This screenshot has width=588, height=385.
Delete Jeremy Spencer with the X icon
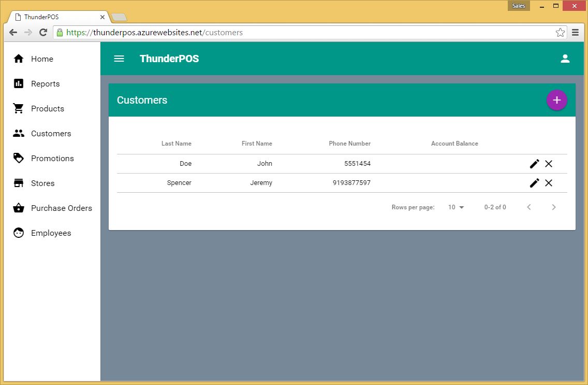click(x=549, y=182)
